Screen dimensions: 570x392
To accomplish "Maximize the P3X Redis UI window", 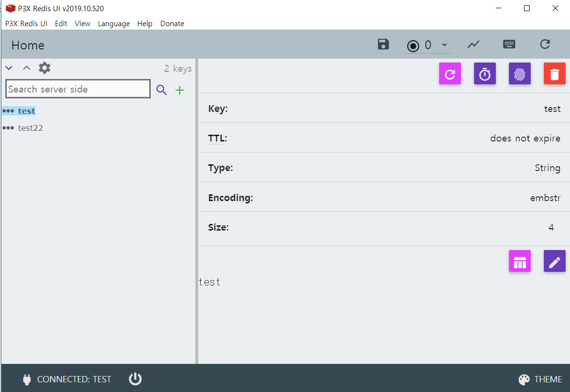I will point(527,8).
